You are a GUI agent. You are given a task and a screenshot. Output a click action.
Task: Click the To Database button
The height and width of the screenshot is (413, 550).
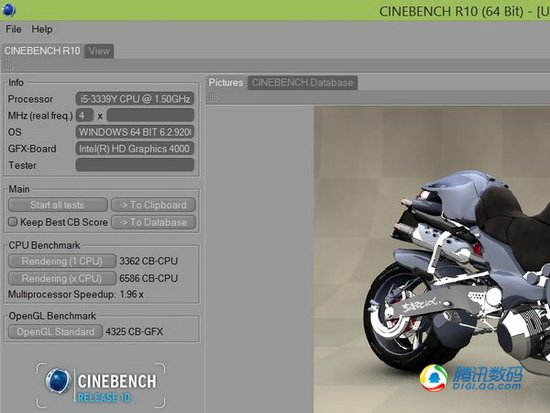point(153,222)
